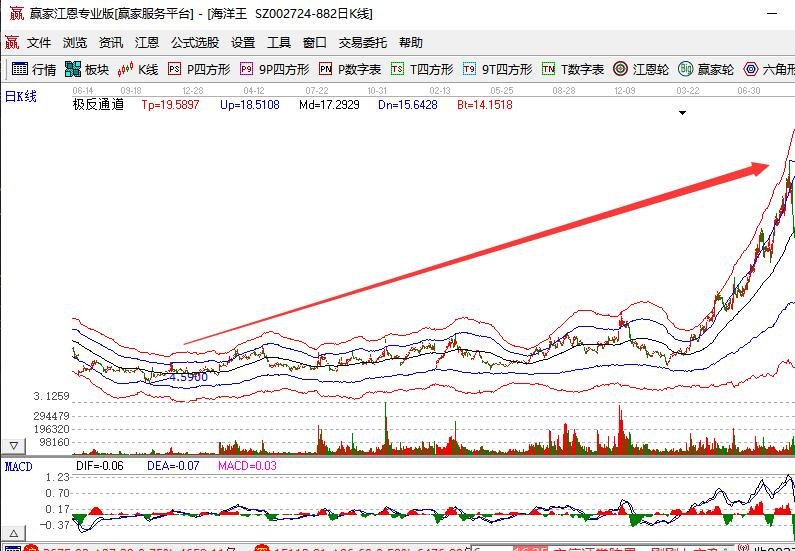Click the MACD indicator panel label
Image resolution: width=795 pixels, height=551 pixels.
pos(19,466)
